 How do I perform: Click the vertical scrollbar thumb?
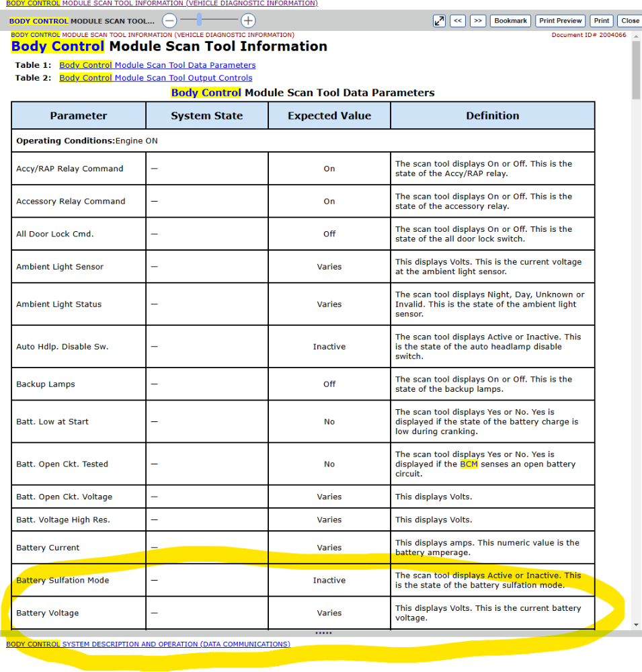(636, 71)
